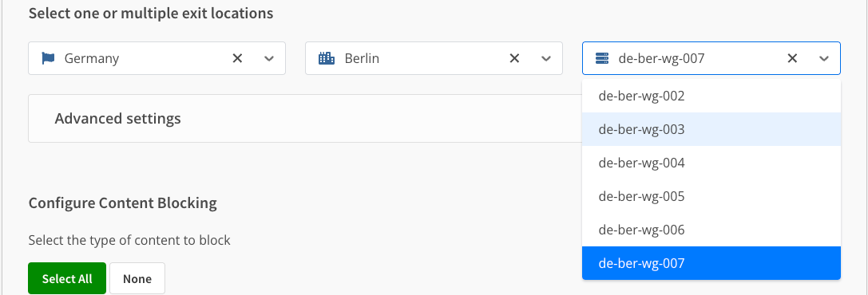Image resolution: width=868 pixels, height=295 pixels.
Task: Click the Germany country selection field
Action: [157, 58]
